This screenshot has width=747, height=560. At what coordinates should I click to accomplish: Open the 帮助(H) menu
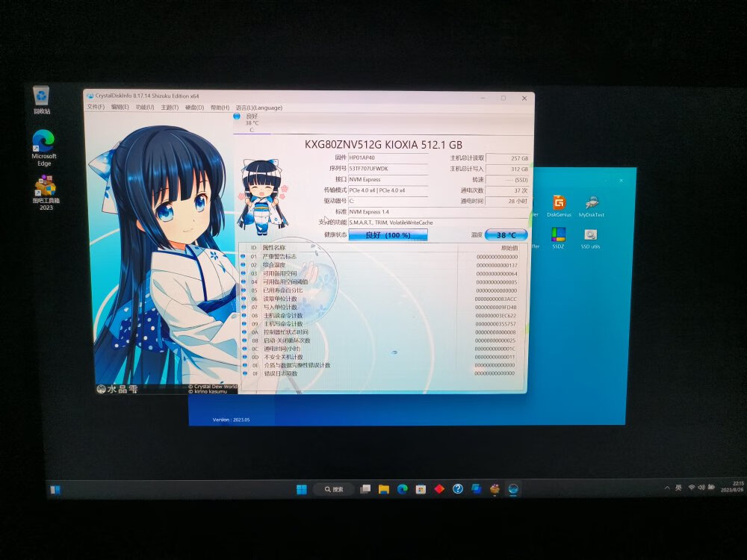pos(220,108)
